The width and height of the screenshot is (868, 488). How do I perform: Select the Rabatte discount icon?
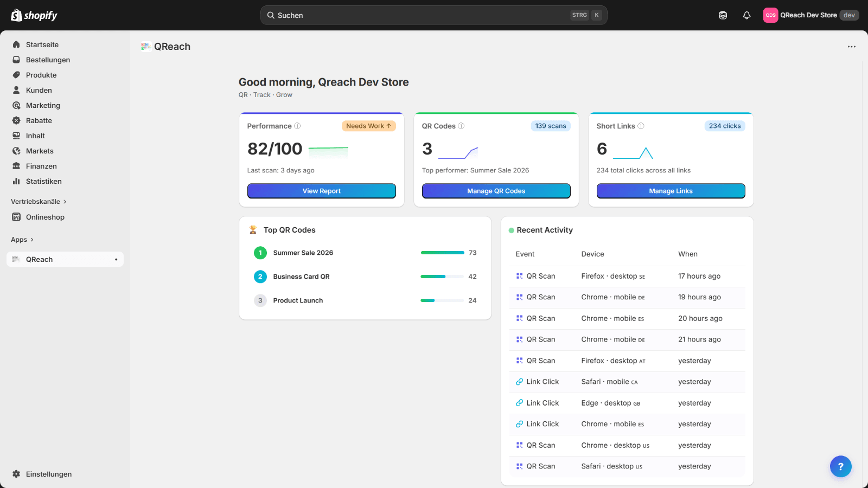(17, 120)
